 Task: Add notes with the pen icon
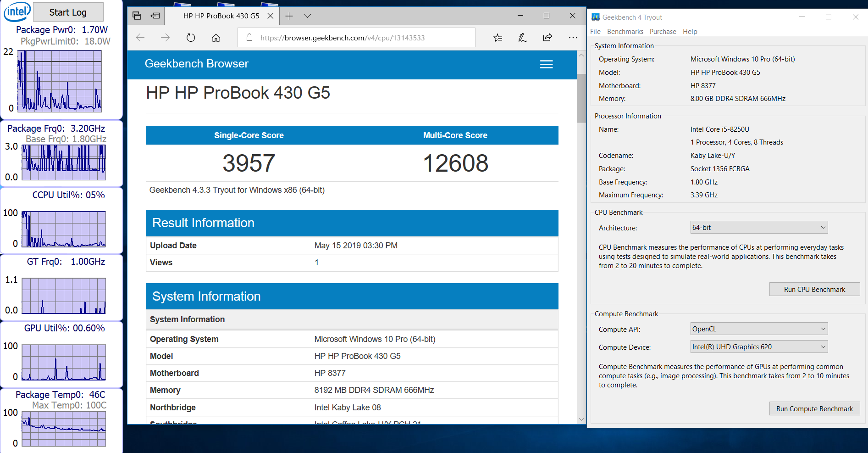click(523, 38)
